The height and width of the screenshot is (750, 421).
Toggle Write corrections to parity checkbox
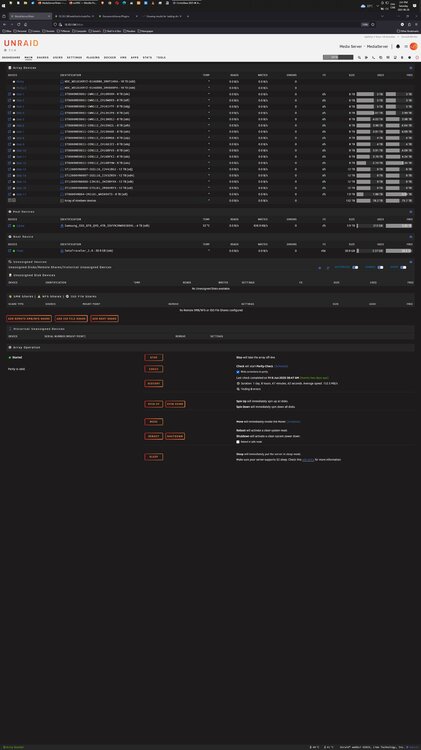pyautogui.click(x=238, y=372)
